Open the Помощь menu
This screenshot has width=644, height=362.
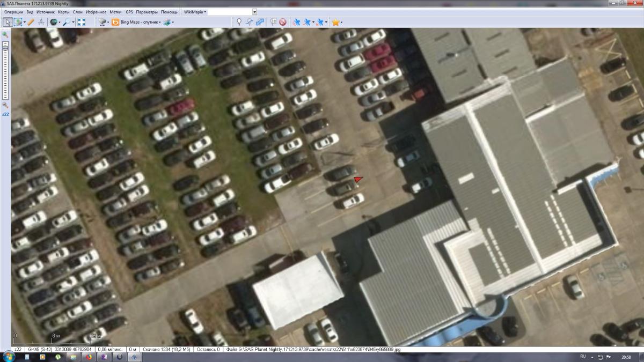[x=169, y=11]
